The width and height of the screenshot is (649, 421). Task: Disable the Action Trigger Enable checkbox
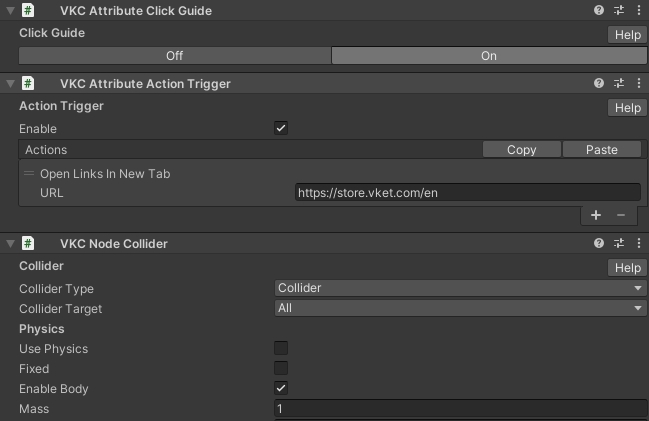(281, 129)
